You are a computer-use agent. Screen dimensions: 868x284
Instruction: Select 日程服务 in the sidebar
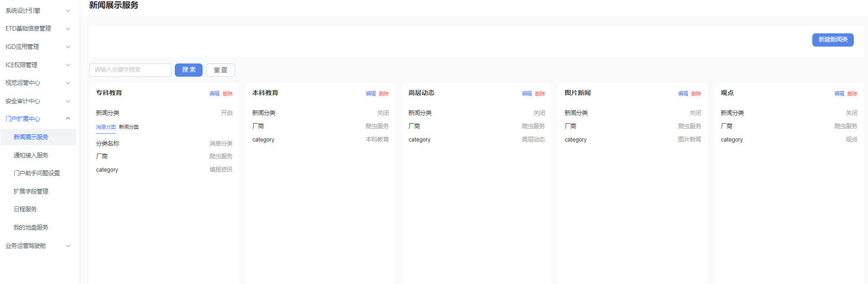pos(26,209)
